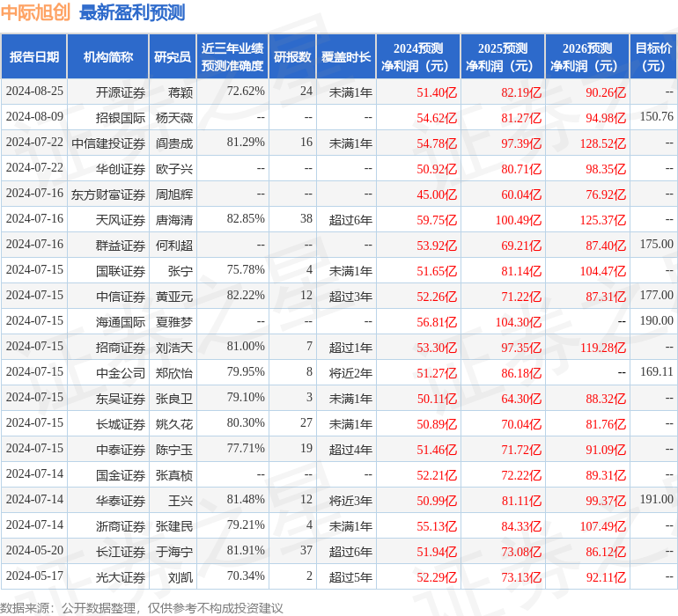Click the 中际旭创 title text

coord(35,12)
